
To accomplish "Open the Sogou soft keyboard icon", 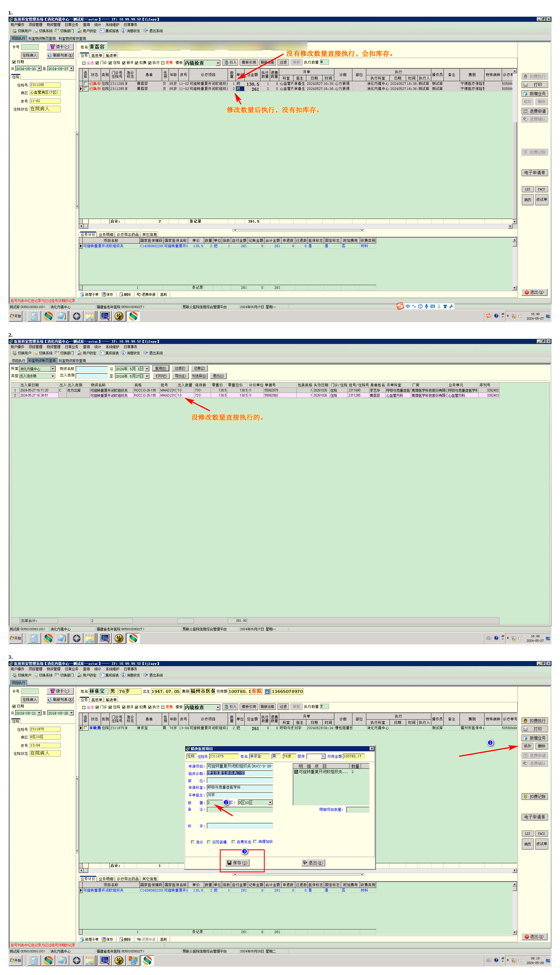I will (x=433, y=307).
